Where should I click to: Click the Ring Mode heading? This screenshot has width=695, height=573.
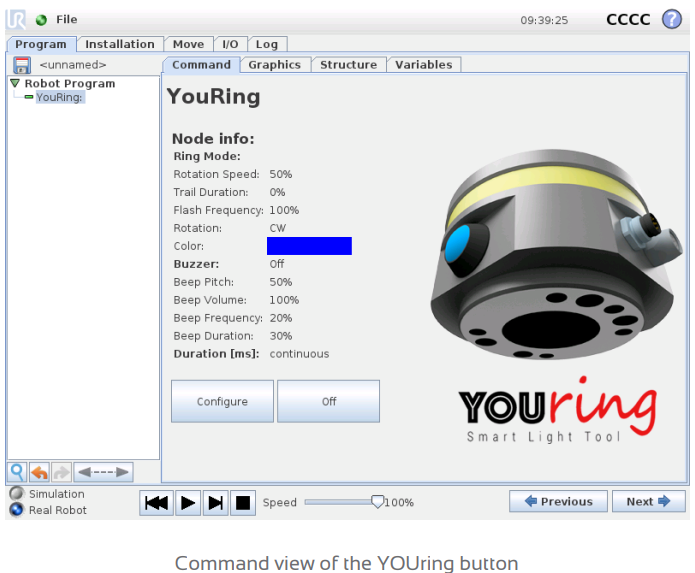(x=207, y=156)
